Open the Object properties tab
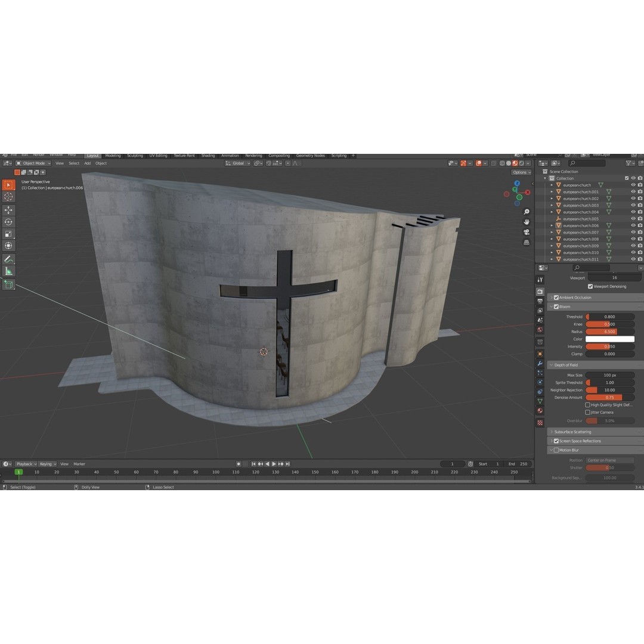Viewport: 644px width, 644px height. pos(540,354)
